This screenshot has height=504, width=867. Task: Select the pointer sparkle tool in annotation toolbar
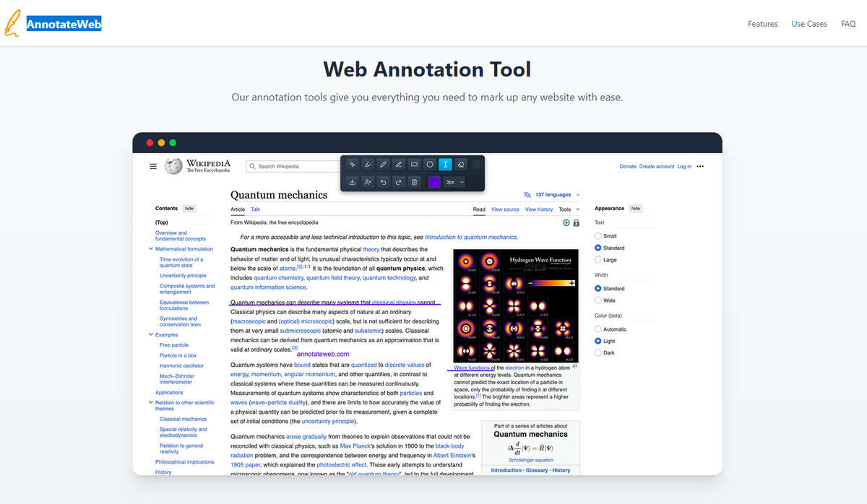click(352, 164)
